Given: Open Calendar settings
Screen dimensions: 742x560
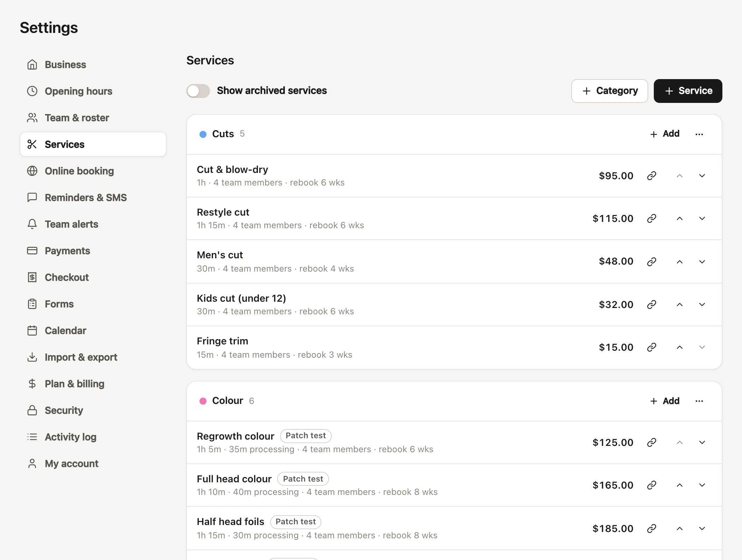Looking at the screenshot, I should pyautogui.click(x=93, y=331).
